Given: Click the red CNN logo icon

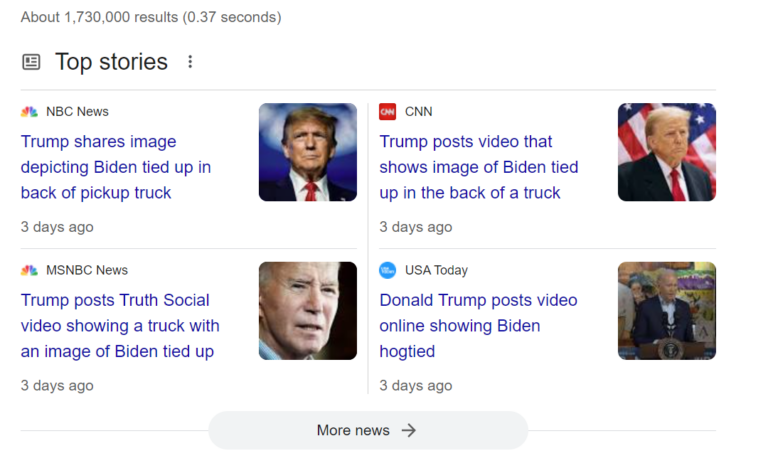Looking at the screenshot, I should 388,111.
